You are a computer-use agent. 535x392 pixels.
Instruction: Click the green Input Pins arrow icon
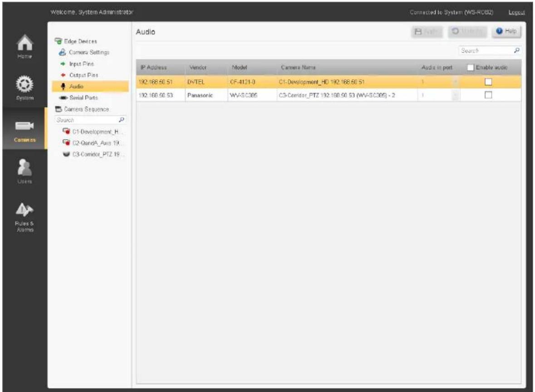tap(63, 64)
